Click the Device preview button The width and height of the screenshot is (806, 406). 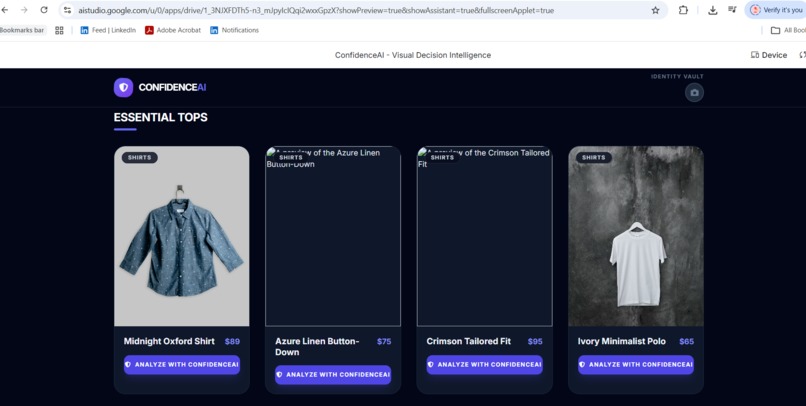[x=769, y=55]
